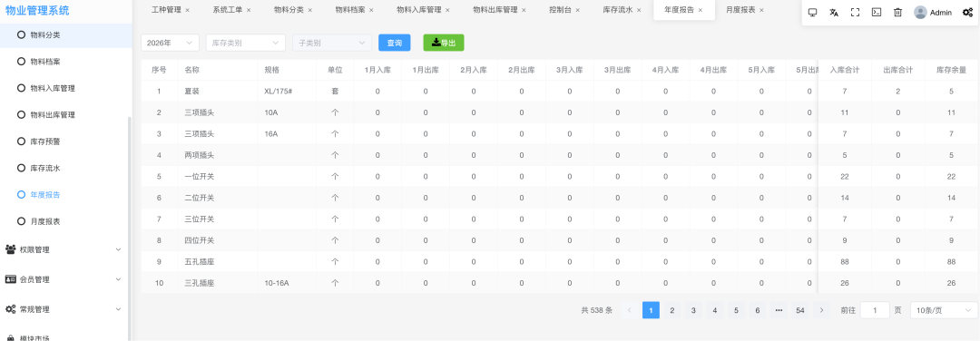
Task: Click pagination ellipsis for more pages
Action: [x=779, y=310]
